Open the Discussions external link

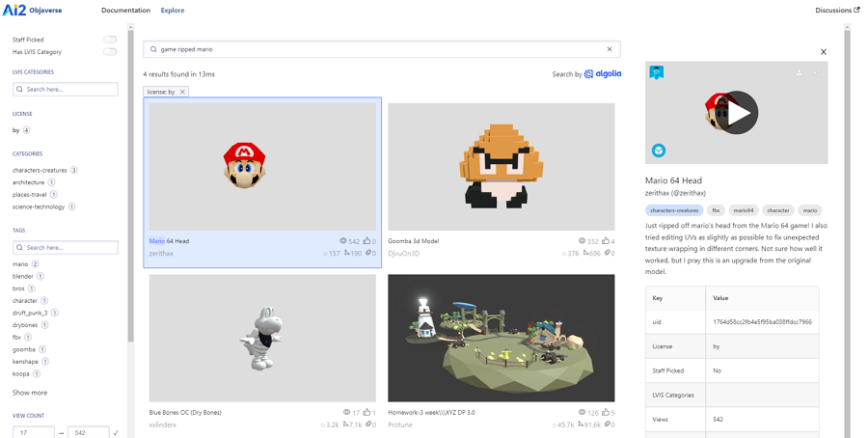tap(837, 10)
